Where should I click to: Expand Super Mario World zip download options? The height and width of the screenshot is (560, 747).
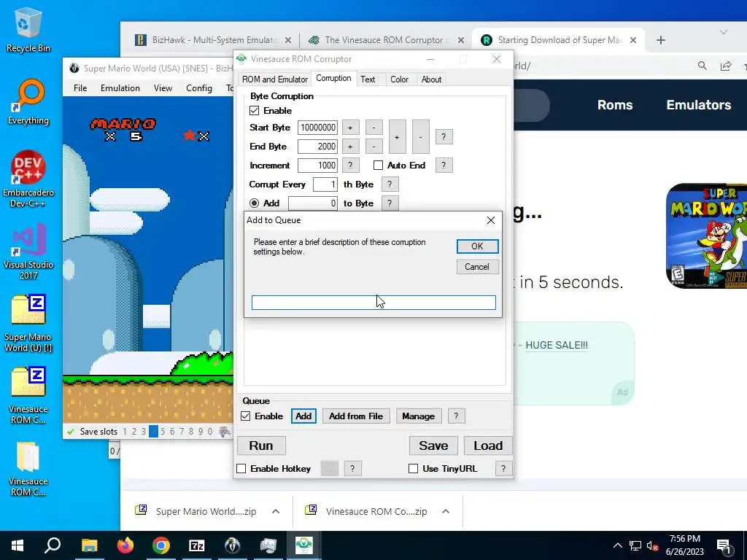275,511
